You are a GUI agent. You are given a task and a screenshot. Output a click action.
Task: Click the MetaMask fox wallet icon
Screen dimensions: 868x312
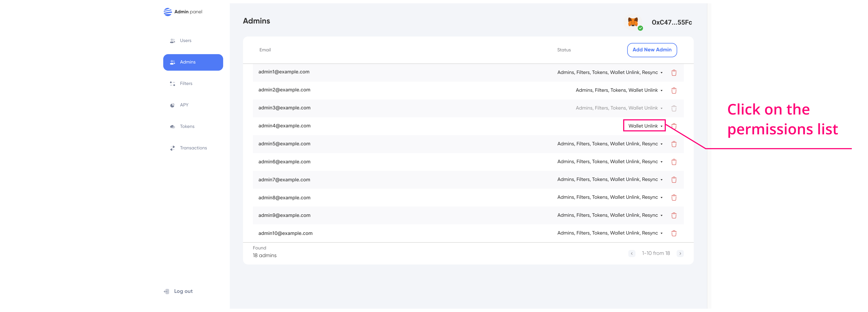tap(633, 22)
